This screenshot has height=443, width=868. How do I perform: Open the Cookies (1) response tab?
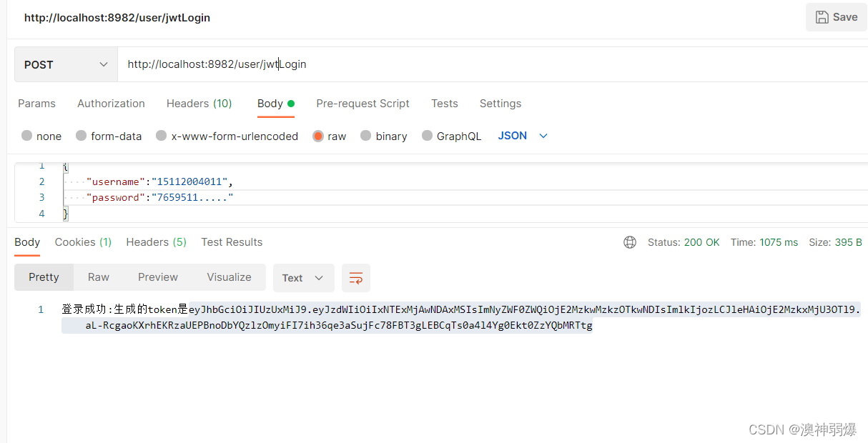click(83, 242)
